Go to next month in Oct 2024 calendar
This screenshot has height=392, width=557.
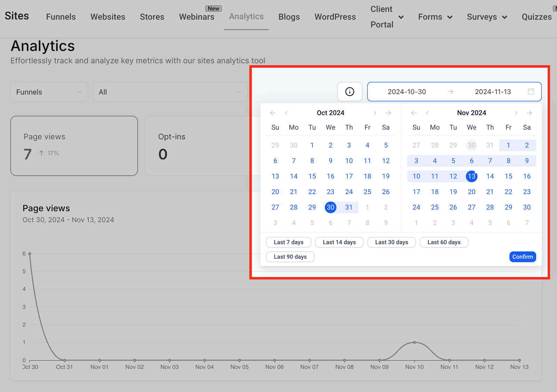(x=375, y=113)
